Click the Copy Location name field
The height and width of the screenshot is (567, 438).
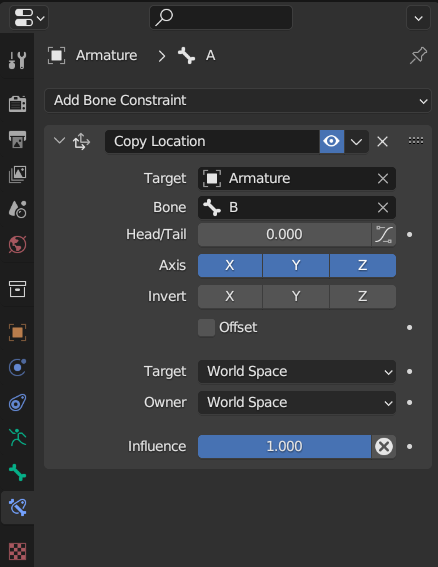tap(212, 141)
